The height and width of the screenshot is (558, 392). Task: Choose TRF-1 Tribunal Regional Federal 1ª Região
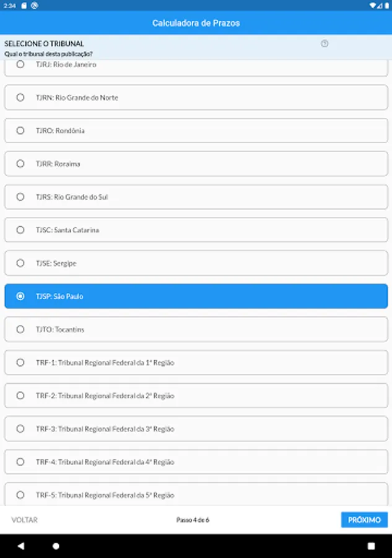[x=196, y=362]
